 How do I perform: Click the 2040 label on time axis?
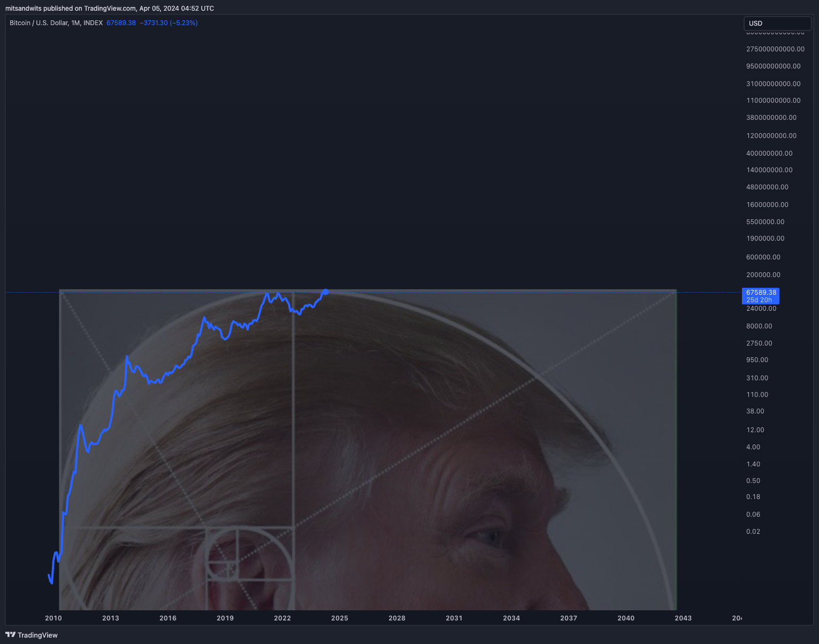click(x=626, y=618)
